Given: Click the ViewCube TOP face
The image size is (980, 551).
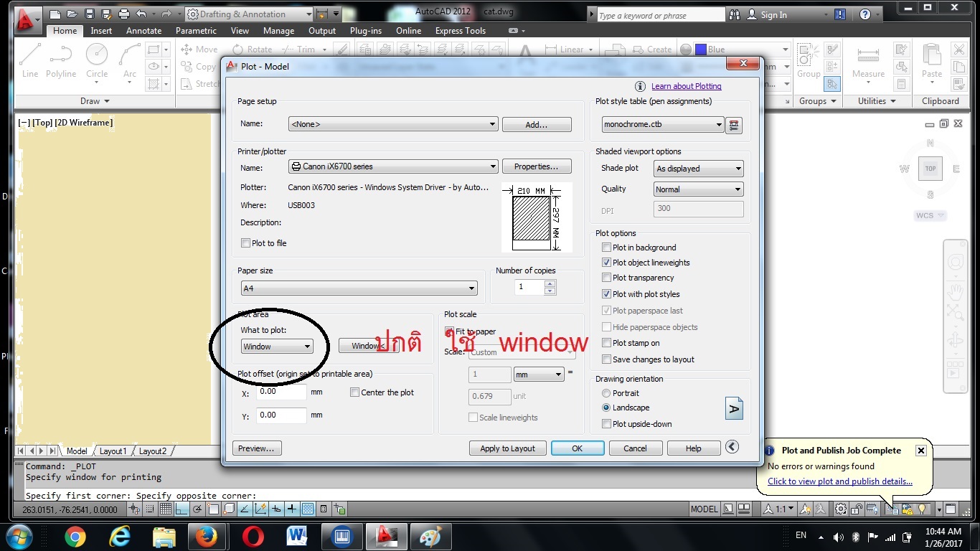Looking at the screenshot, I should point(930,169).
